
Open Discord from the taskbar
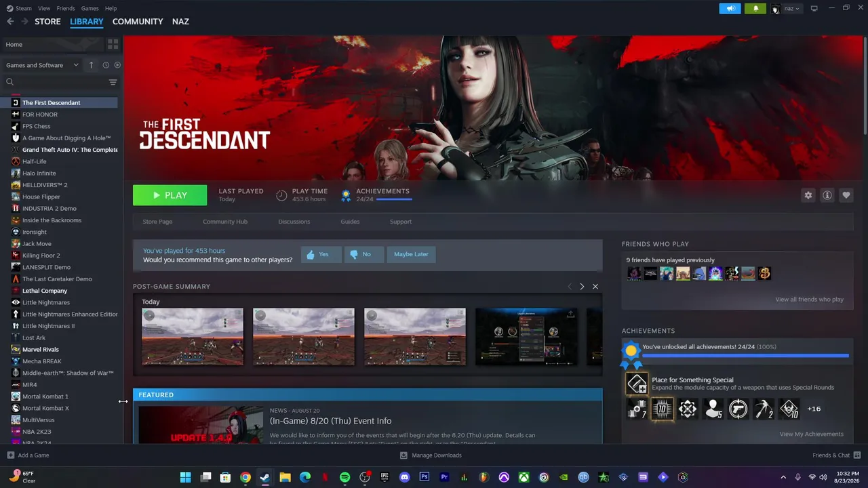click(405, 477)
